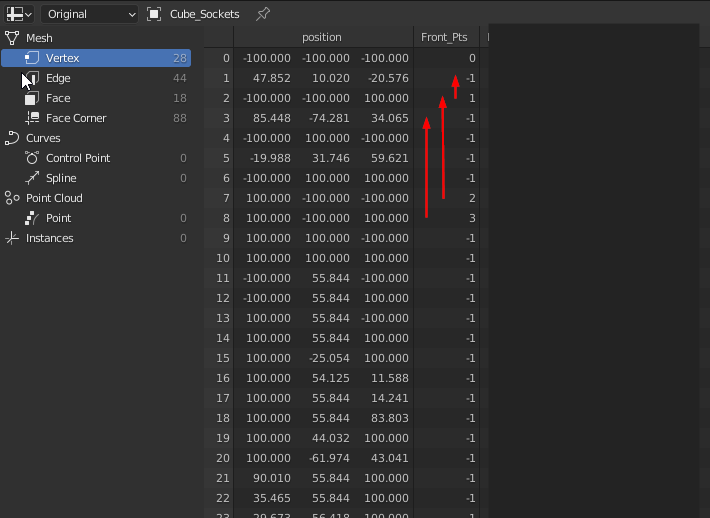The width and height of the screenshot is (710, 518).
Task: Click position value 83.803 in row 18
Action: tap(390, 418)
